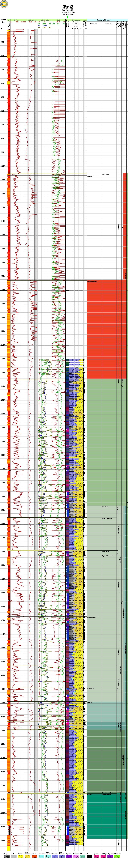Click the Chattanooga Shale label
The height and width of the screenshot is (868, 135).
point(107,793)
